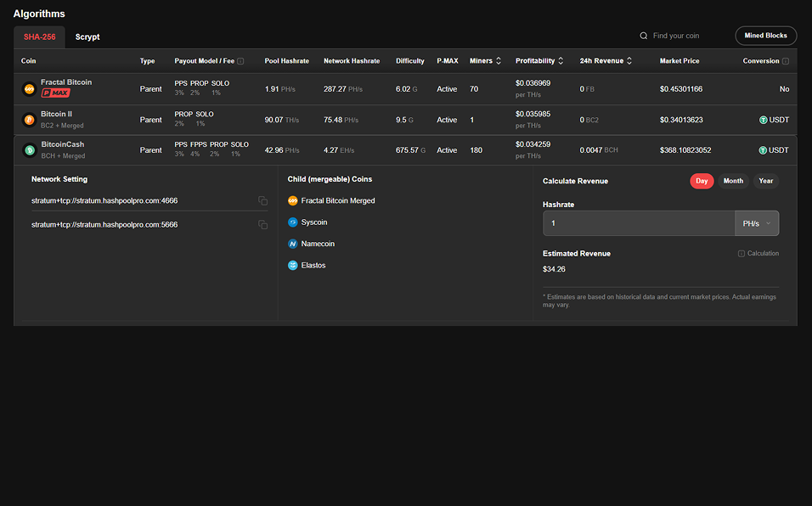The image size is (812, 506).
Task: Click the BitcoinCash coin icon
Action: 30,150
